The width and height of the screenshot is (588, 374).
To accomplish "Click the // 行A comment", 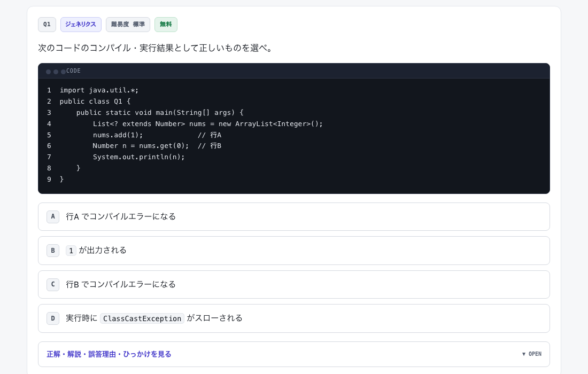I will pyautogui.click(x=210, y=135).
